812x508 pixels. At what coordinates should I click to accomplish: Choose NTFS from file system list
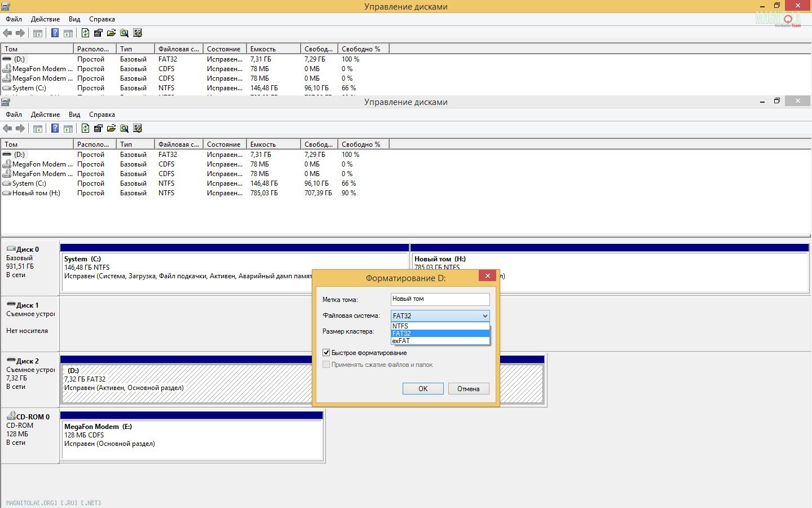point(440,326)
